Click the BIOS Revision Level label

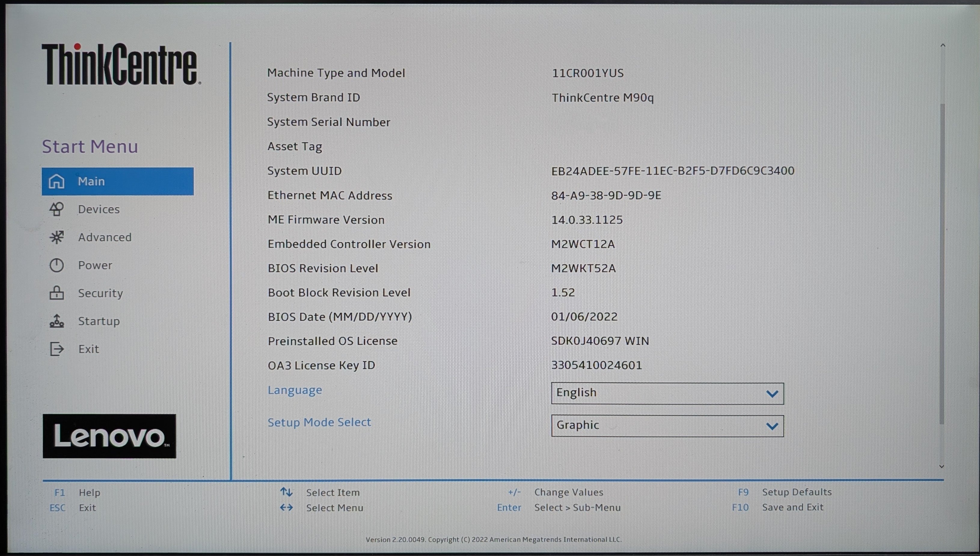pos(323,269)
